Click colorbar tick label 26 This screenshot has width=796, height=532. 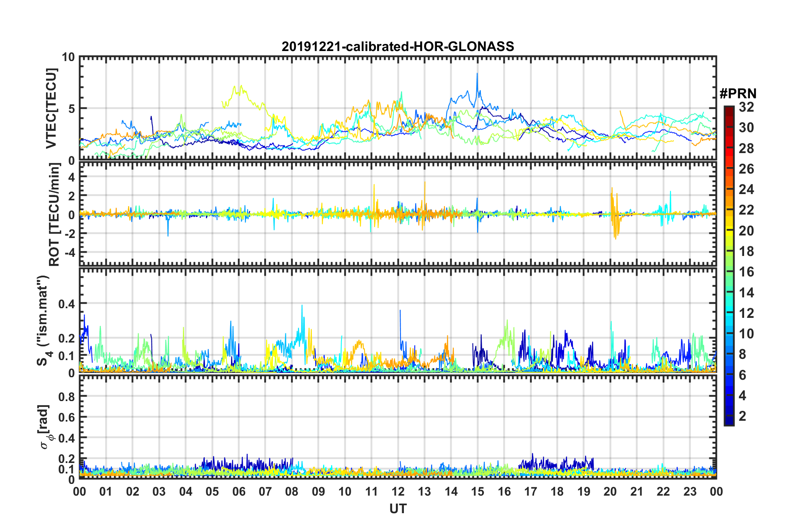pos(746,169)
